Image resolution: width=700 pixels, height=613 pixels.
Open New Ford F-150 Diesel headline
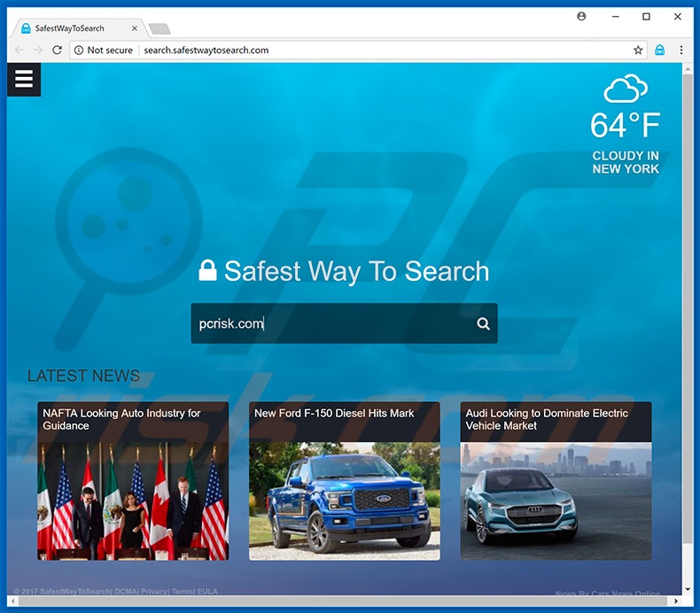click(334, 414)
